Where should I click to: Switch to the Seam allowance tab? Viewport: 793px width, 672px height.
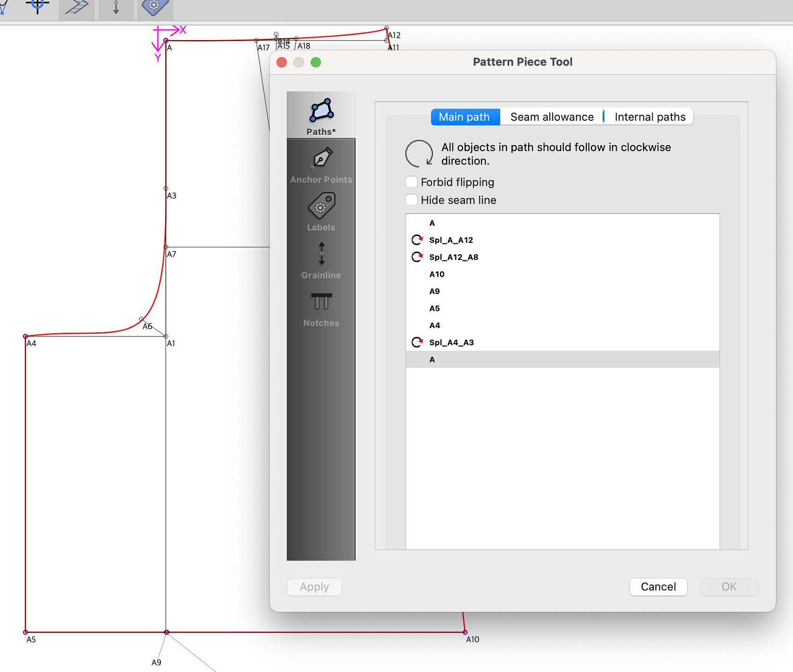(x=551, y=117)
